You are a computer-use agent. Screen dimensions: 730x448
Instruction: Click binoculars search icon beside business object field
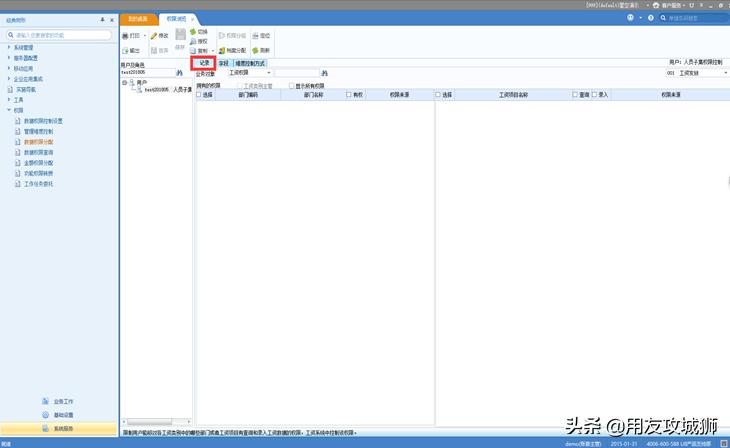324,73
